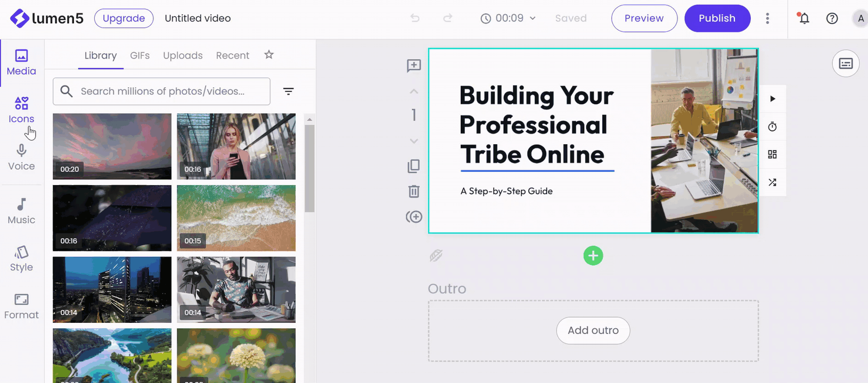Open the Music library panel
The image size is (868, 383).
(21, 211)
